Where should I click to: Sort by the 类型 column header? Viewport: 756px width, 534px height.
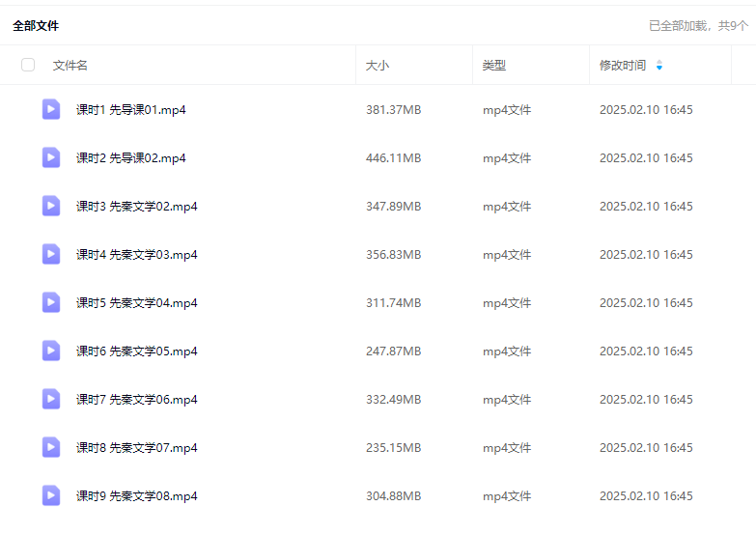(494, 65)
